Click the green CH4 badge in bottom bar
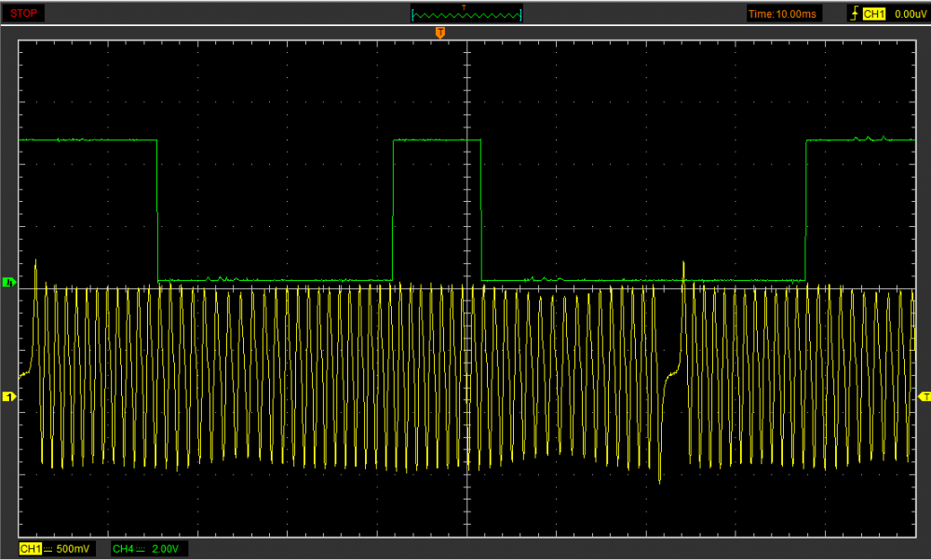 point(122,550)
